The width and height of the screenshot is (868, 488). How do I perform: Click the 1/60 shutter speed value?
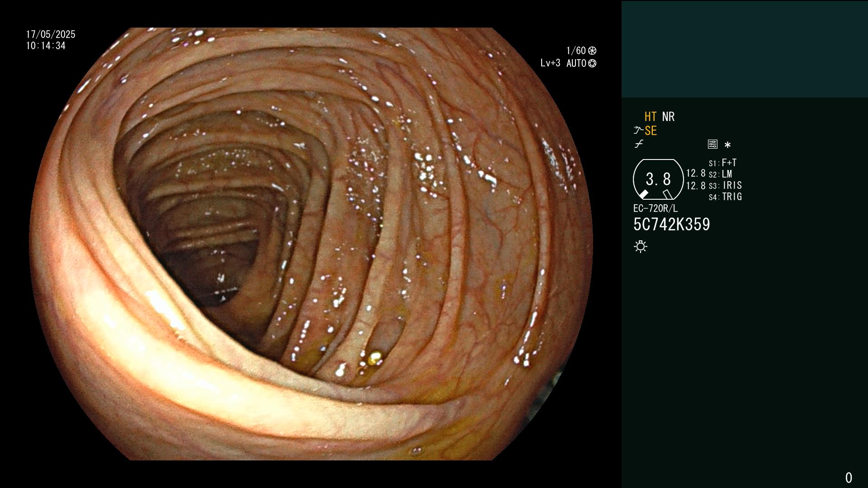[576, 51]
